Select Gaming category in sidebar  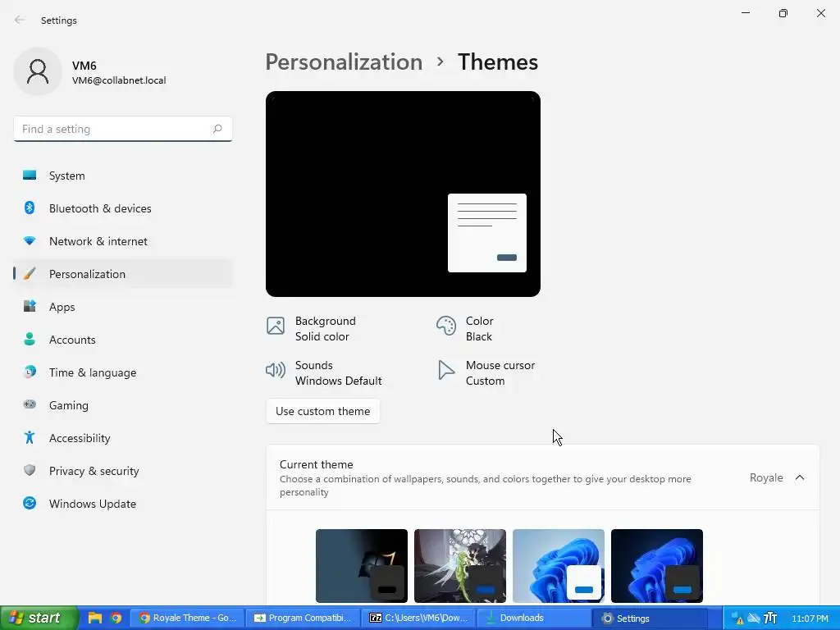pyautogui.click(x=123, y=404)
